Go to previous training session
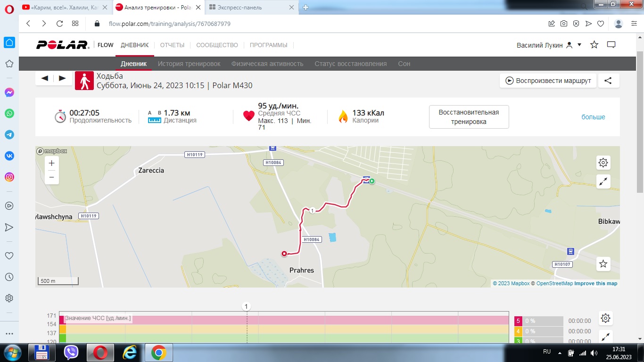This screenshot has height=362, width=644. (45, 78)
